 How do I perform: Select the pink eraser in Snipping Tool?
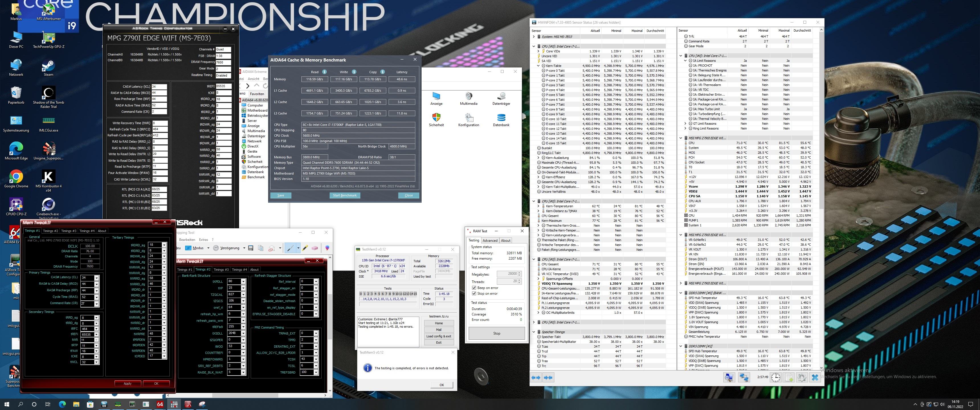pyautogui.click(x=315, y=248)
